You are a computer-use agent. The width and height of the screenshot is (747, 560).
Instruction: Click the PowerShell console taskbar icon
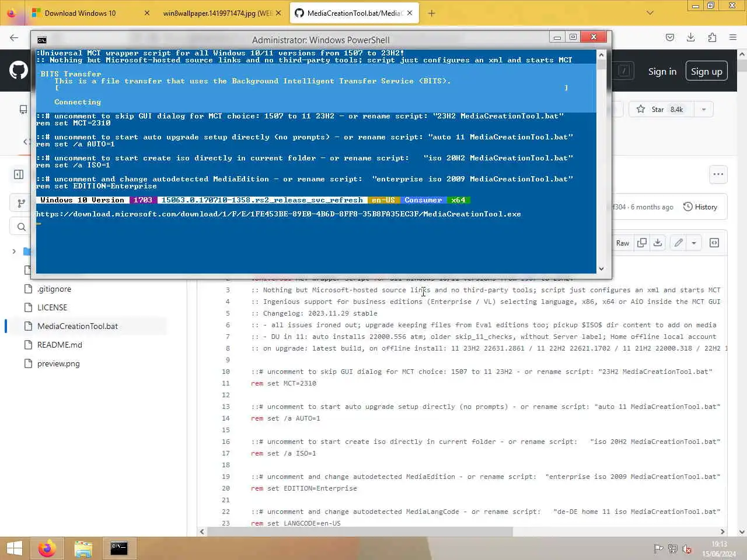click(x=120, y=548)
